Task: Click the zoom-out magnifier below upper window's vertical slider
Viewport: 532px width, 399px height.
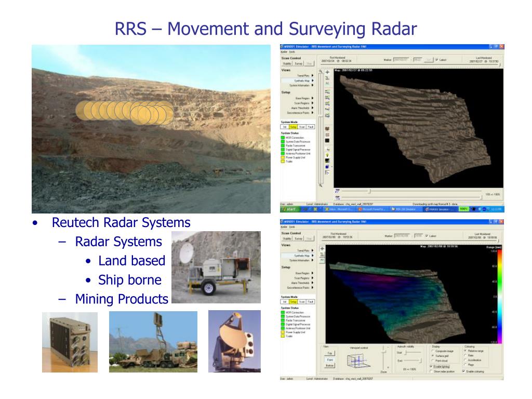Action: point(321,185)
